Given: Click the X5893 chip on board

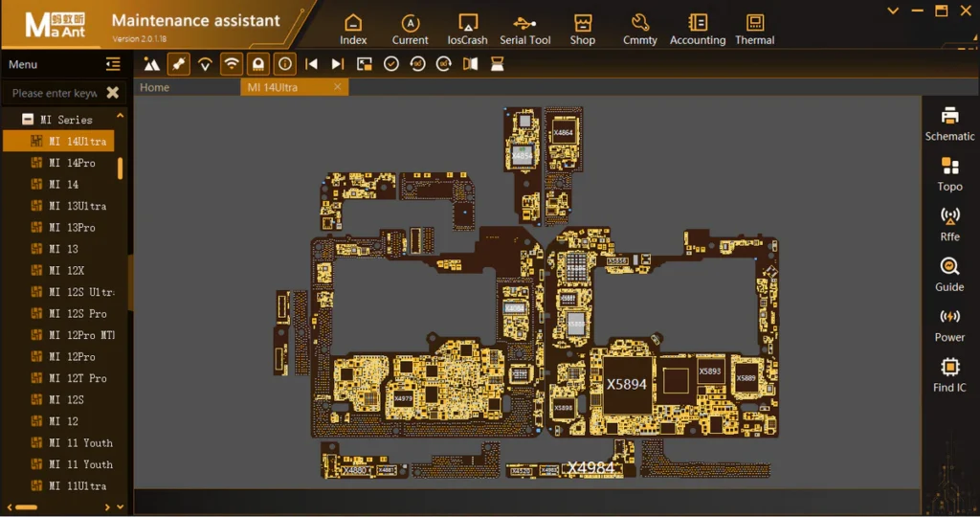Looking at the screenshot, I should pyautogui.click(x=710, y=371).
